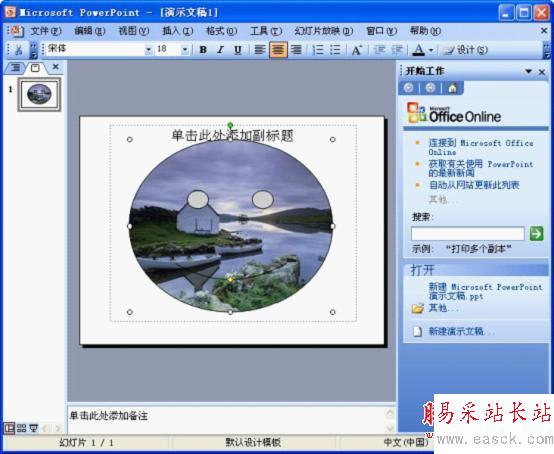
Task: Close document window X in menu bar
Action: click(544, 31)
